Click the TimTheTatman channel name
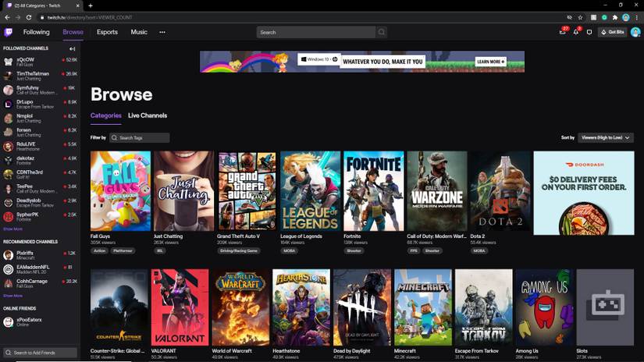 [33, 74]
